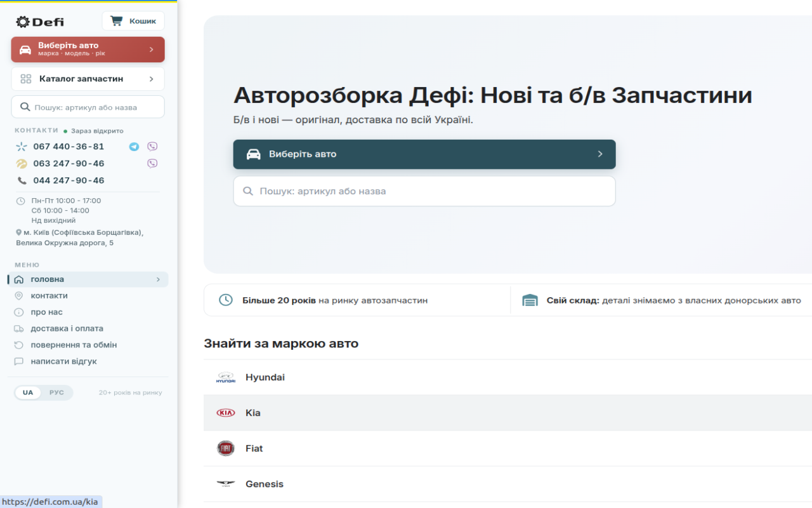Select the Fiat brand row
812x508 pixels.
507,449
